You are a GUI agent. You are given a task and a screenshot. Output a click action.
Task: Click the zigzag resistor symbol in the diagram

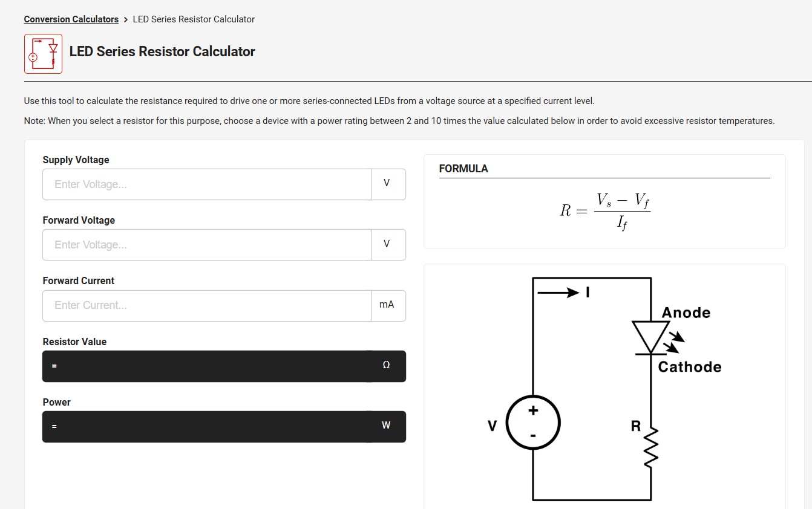tap(651, 446)
